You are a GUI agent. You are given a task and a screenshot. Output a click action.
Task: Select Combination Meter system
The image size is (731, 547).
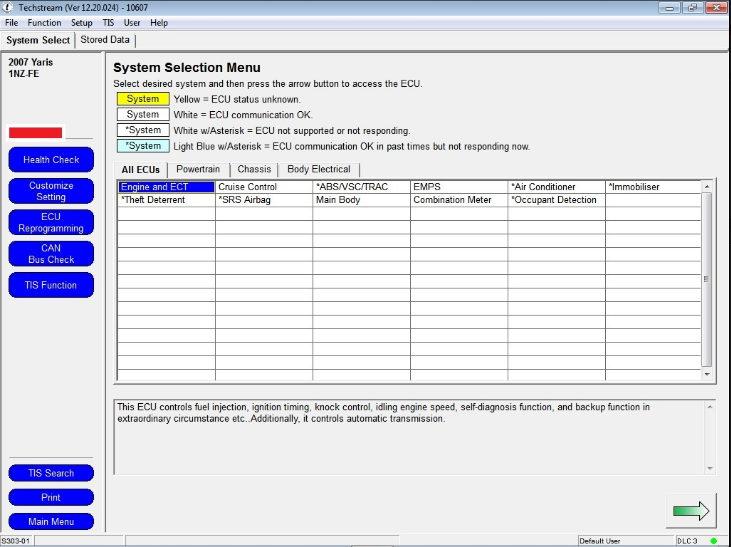point(459,200)
